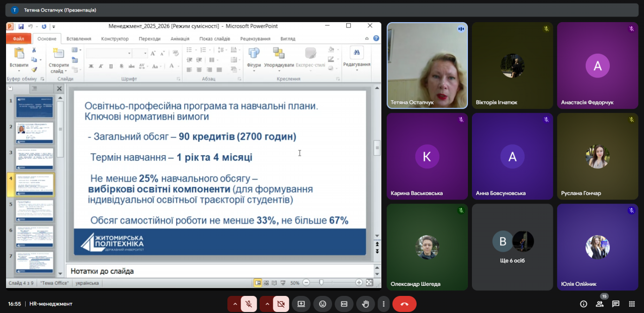Raise your hand in the meeting

pos(366,304)
